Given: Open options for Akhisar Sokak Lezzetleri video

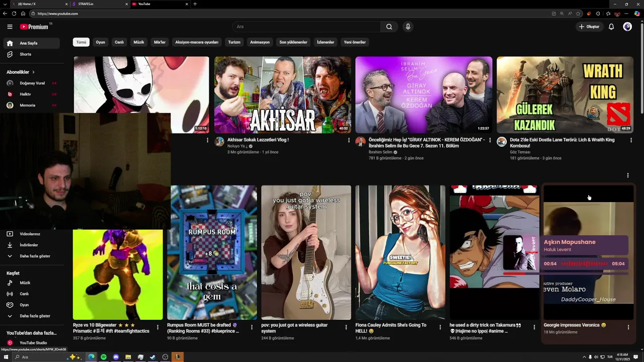Looking at the screenshot, I should (x=349, y=140).
